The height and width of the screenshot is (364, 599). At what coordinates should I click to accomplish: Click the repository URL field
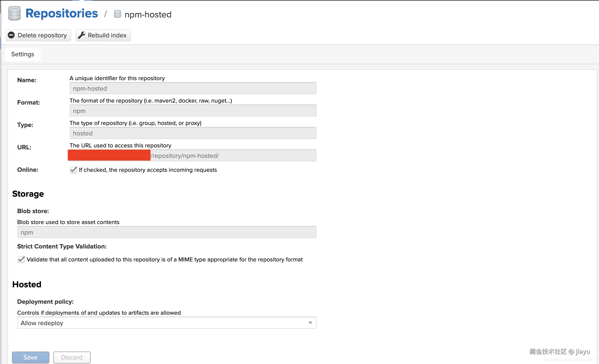tap(233, 156)
